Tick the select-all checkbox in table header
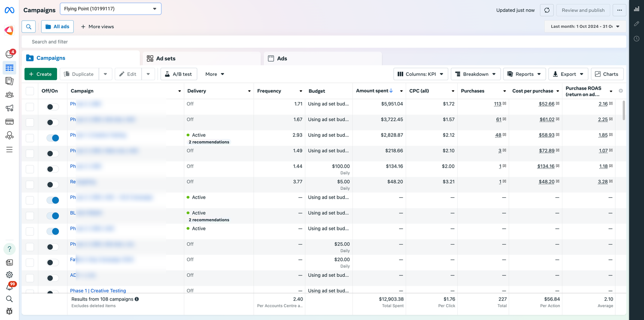Screen dimensions: 644x320 click(30, 91)
